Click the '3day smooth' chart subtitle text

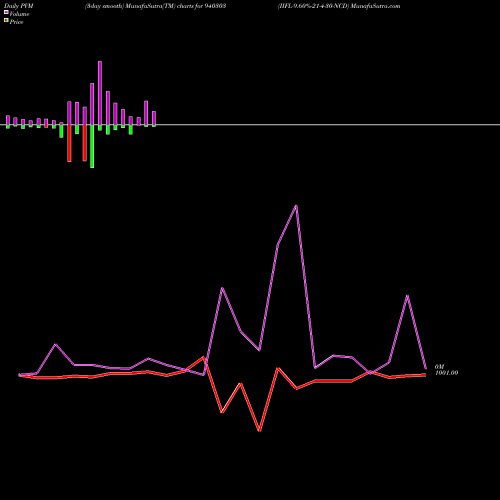click(x=104, y=6)
